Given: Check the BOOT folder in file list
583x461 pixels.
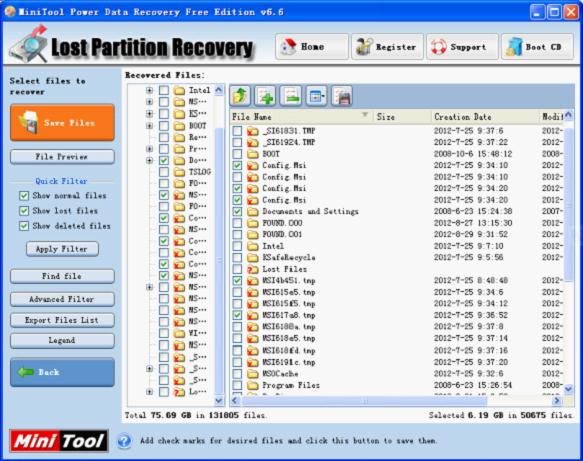Looking at the screenshot, I should 237,154.
